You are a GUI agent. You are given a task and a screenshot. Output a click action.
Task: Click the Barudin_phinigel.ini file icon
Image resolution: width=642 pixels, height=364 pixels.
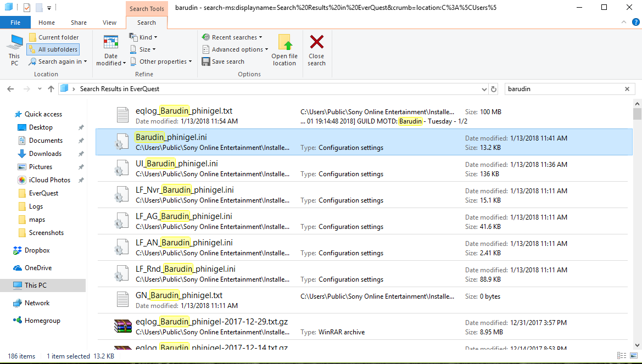[x=120, y=141]
